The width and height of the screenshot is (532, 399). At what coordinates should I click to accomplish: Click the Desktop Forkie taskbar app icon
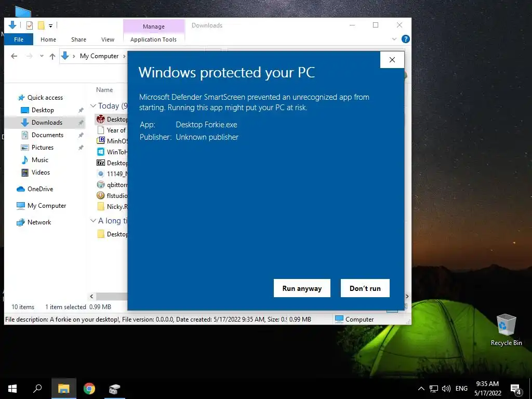point(114,389)
